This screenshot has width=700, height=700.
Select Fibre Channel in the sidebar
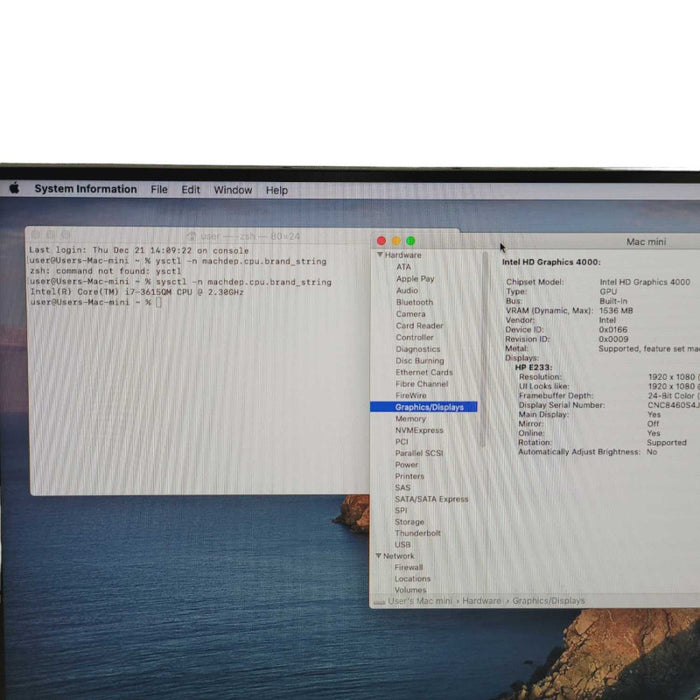421,384
